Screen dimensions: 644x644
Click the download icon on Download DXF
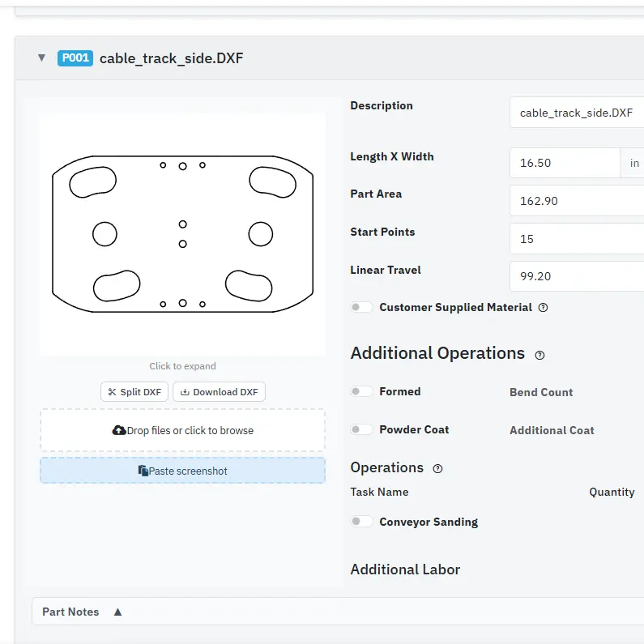coord(185,392)
